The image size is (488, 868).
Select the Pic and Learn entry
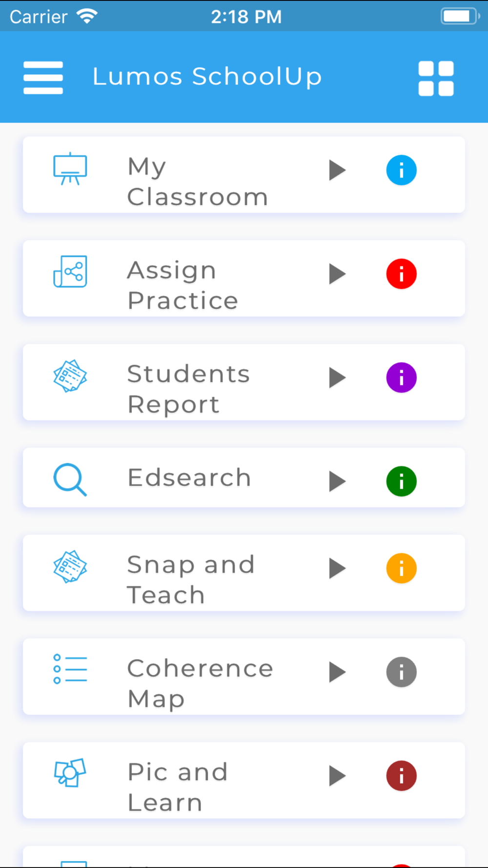point(244,780)
